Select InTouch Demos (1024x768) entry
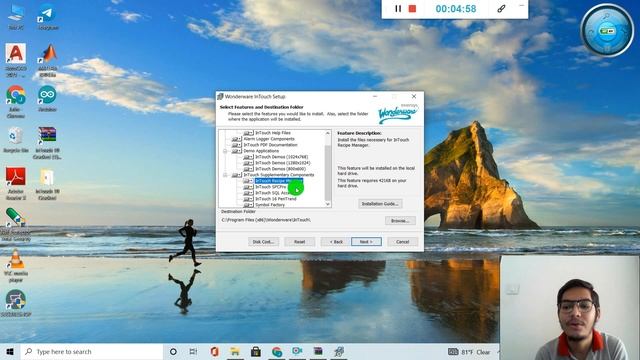 coord(282,157)
